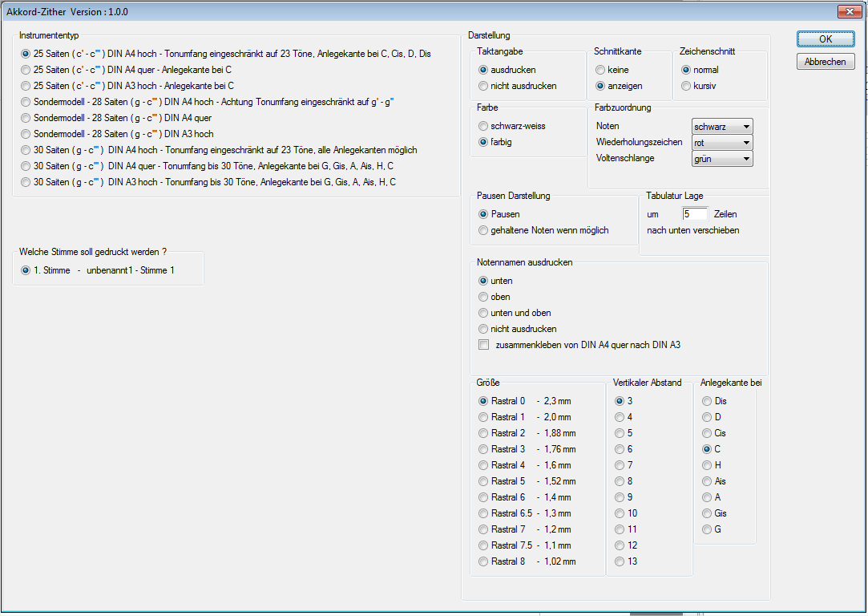Switch Zeichenschnitt to kursiv
This screenshot has height=616, width=868.
(686, 86)
